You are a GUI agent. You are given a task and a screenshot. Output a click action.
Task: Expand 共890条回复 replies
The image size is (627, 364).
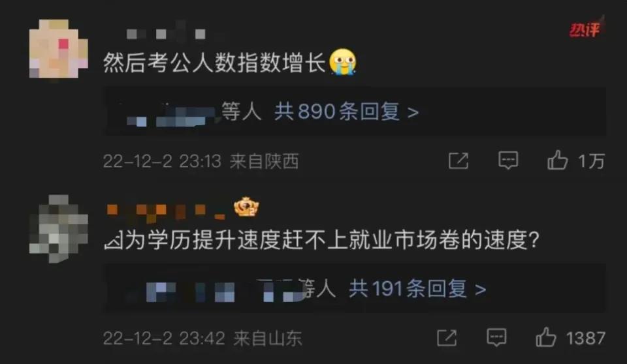click(346, 112)
